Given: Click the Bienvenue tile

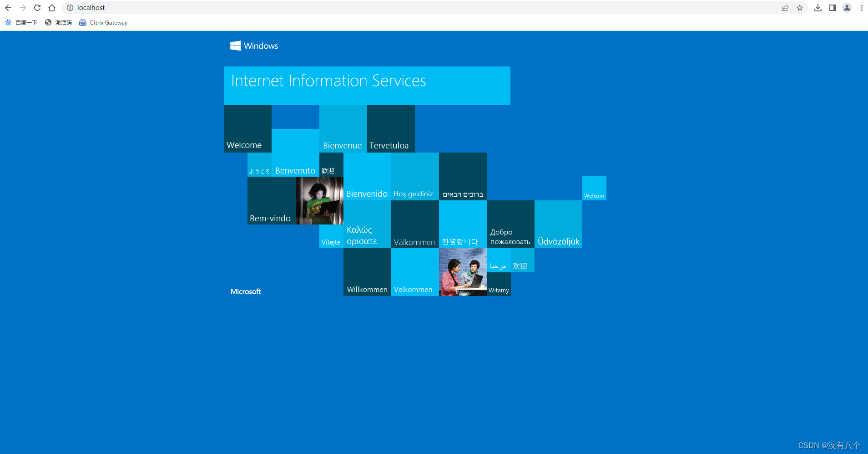Looking at the screenshot, I should pos(342,128).
